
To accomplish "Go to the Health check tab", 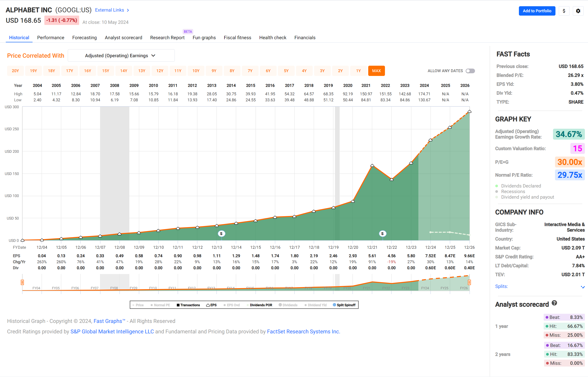I will coord(273,38).
